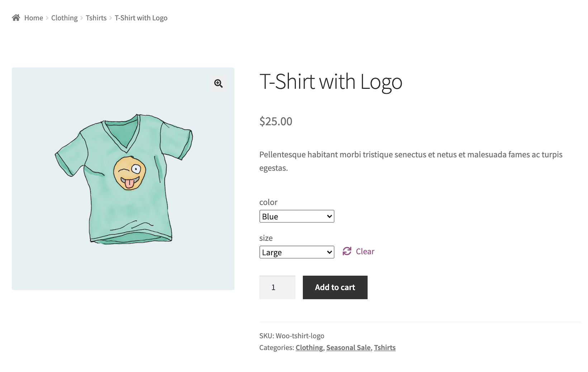Open the color dropdown showing Blue
The image size is (588, 372).
point(297,216)
